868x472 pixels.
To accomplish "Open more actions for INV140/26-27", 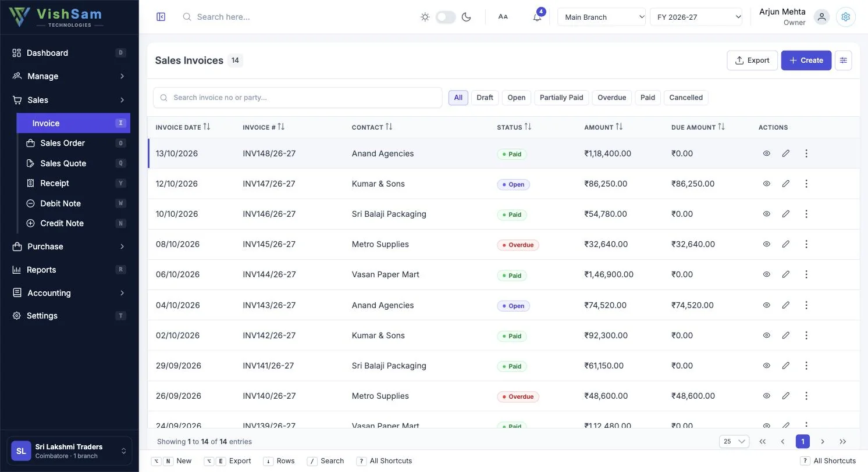I will tap(806, 396).
